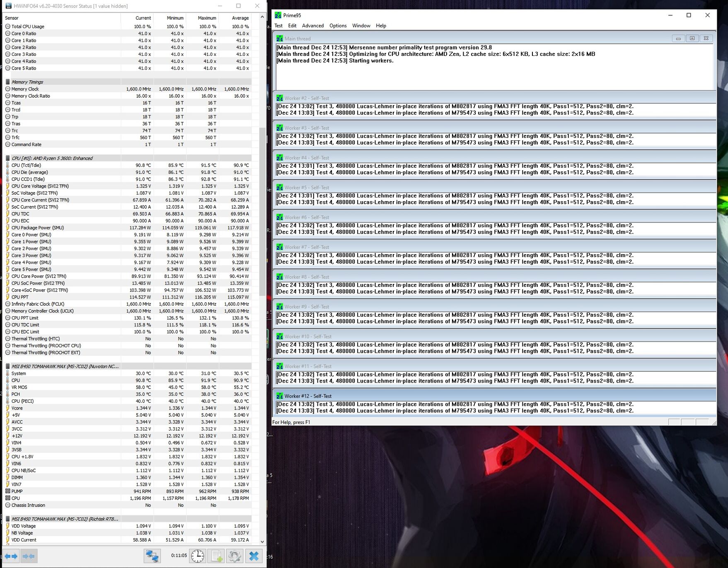This screenshot has width=728, height=568.
Task: Select the Memory Clock Ratio row
Action: [x=128, y=96]
